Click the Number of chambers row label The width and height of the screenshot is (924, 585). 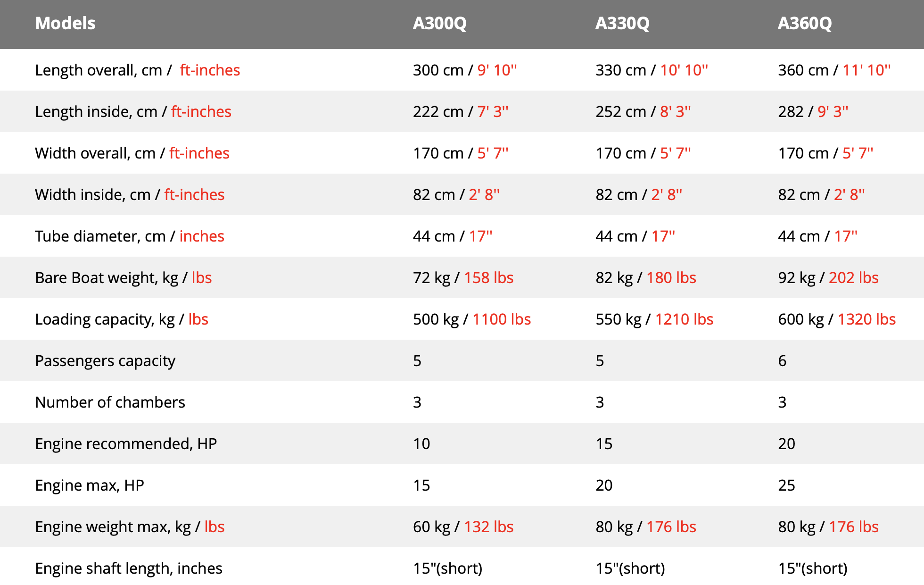click(x=110, y=402)
